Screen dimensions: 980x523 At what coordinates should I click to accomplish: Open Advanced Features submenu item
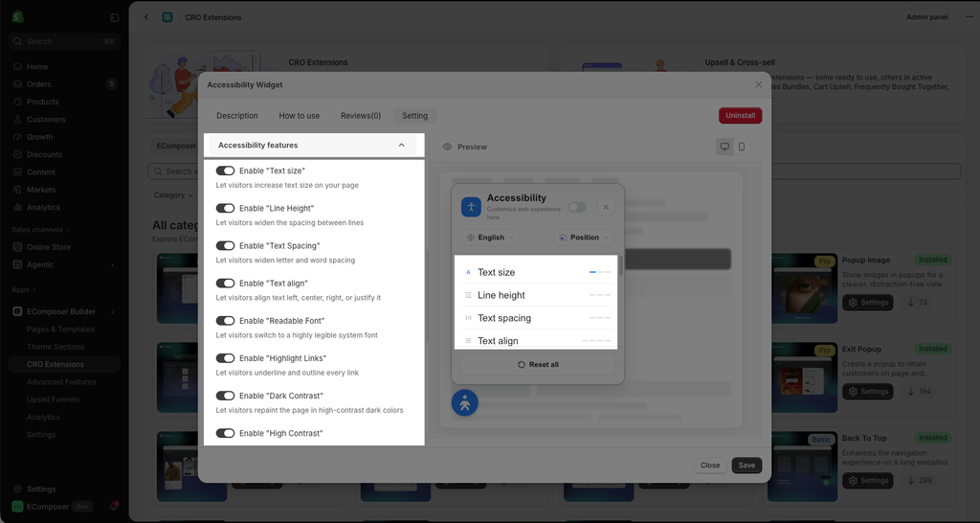[61, 381]
